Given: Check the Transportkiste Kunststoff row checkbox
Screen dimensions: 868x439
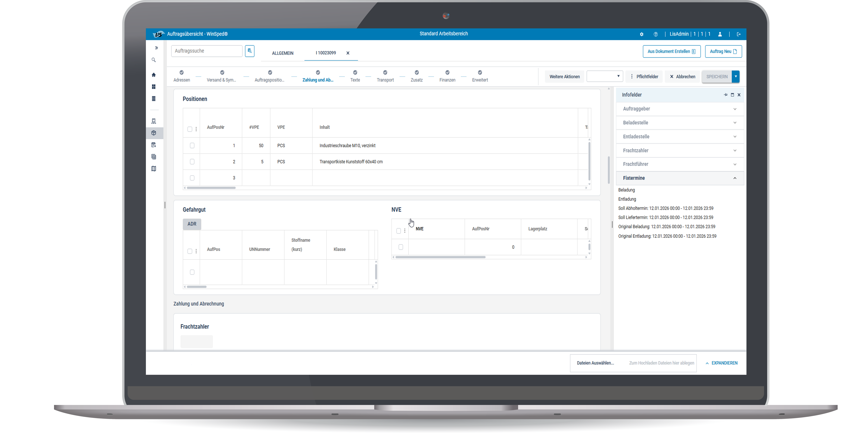Looking at the screenshot, I should (x=192, y=162).
